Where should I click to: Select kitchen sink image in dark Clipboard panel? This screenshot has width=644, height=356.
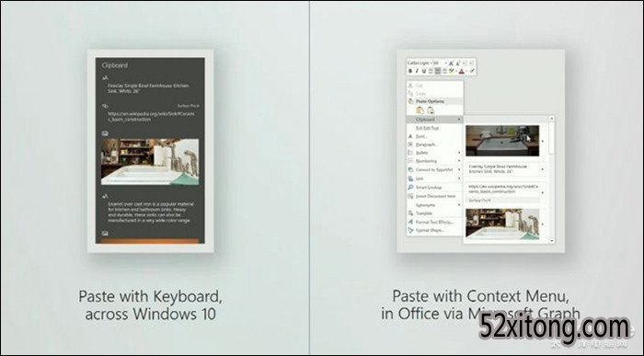coord(150,162)
